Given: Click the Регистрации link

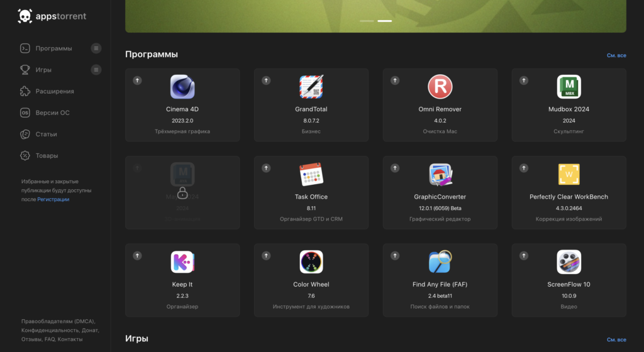Looking at the screenshot, I should [x=53, y=199].
